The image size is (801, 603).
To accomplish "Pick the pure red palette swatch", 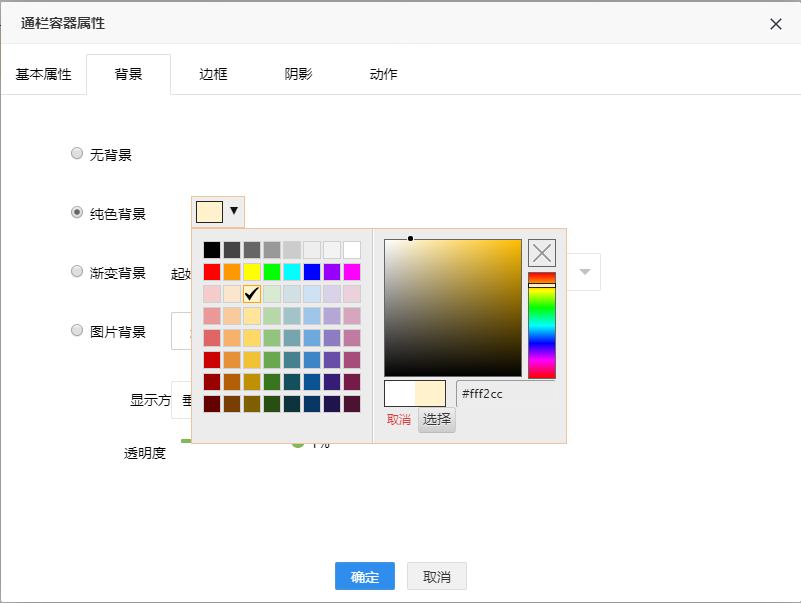I will click(x=212, y=272).
